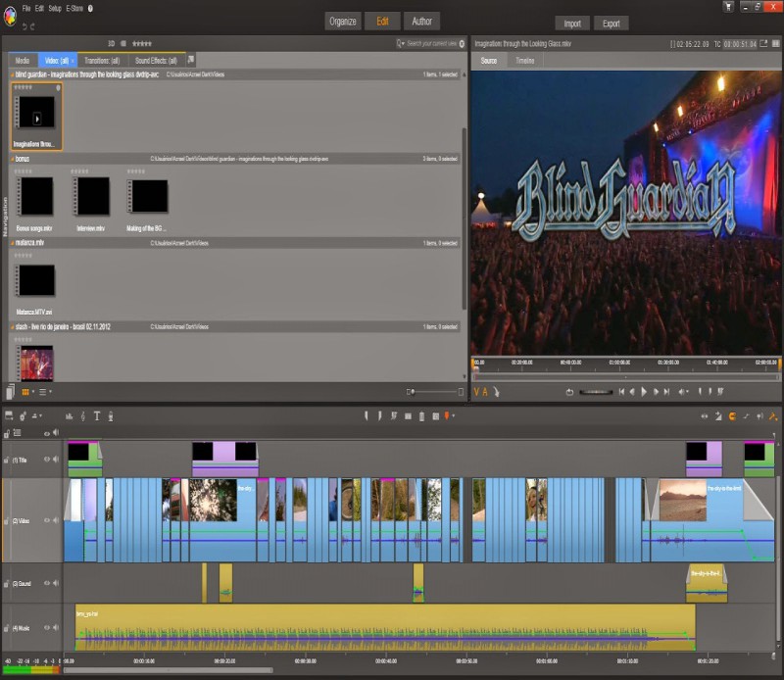Click the Import button
The image size is (784, 680).
[x=572, y=24]
